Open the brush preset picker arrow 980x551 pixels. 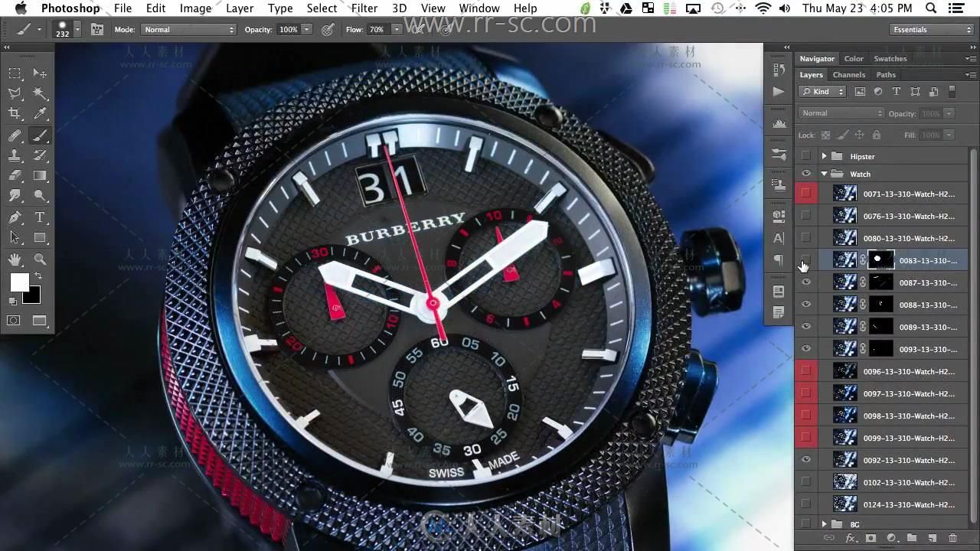coord(77,29)
